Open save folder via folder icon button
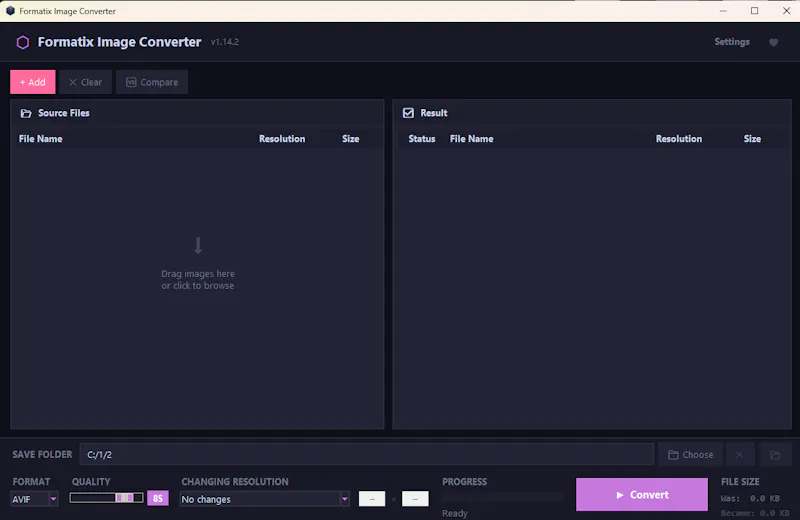 [775, 454]
